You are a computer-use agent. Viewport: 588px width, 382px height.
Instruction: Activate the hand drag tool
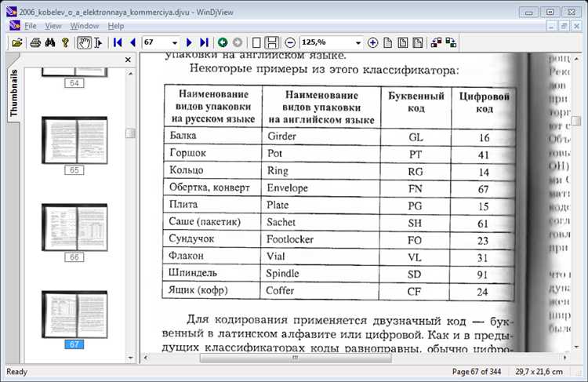point(84,43)
